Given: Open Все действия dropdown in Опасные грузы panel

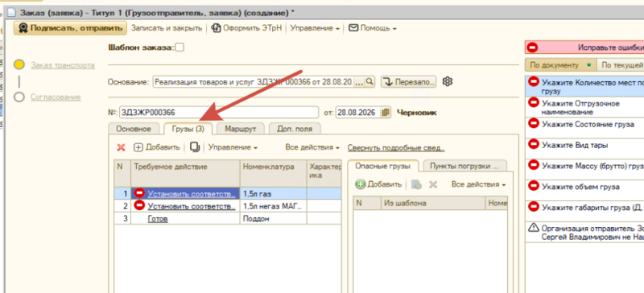Looking at the screenshot, I should [x=478, y=184].
